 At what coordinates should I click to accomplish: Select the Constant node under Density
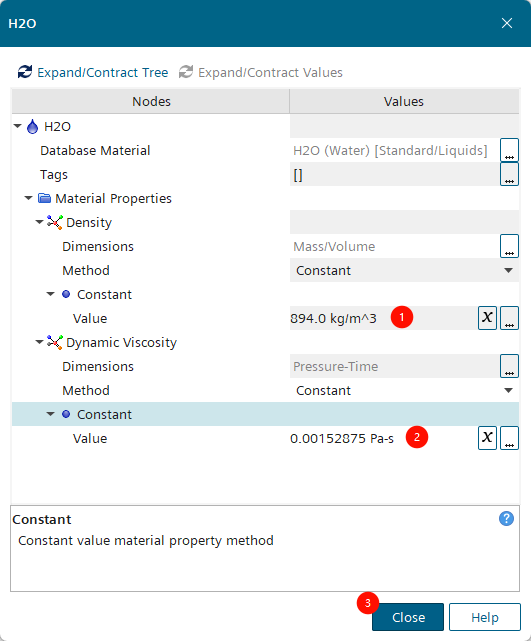click(x=104, y=294)
